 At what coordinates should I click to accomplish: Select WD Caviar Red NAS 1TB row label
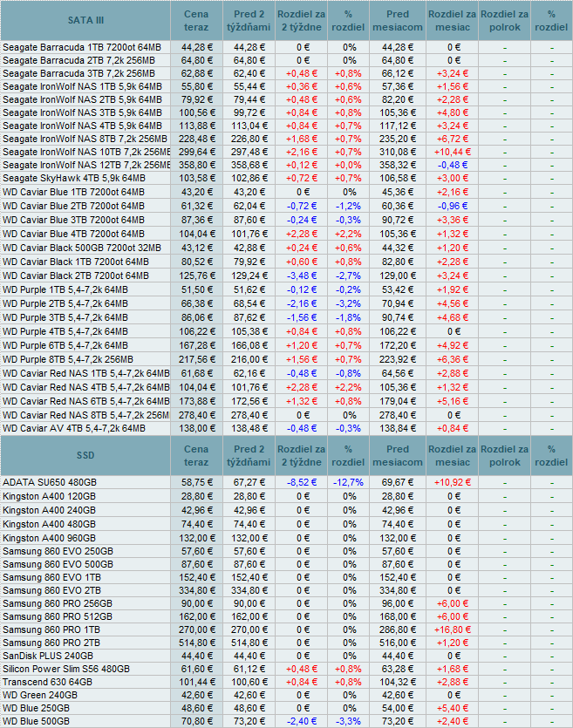pos(85,373)
